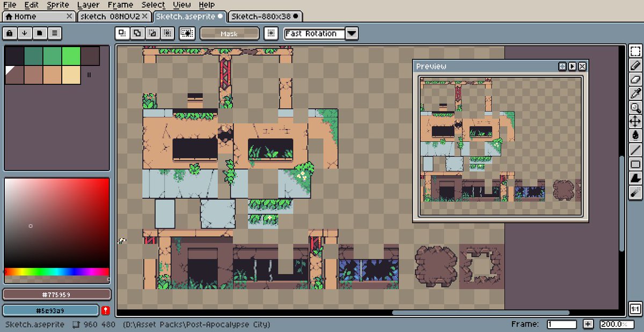Viewport: 644px width, 332px height.
Task: Click the sort palette arrow icon
Action: pos(25,33)
